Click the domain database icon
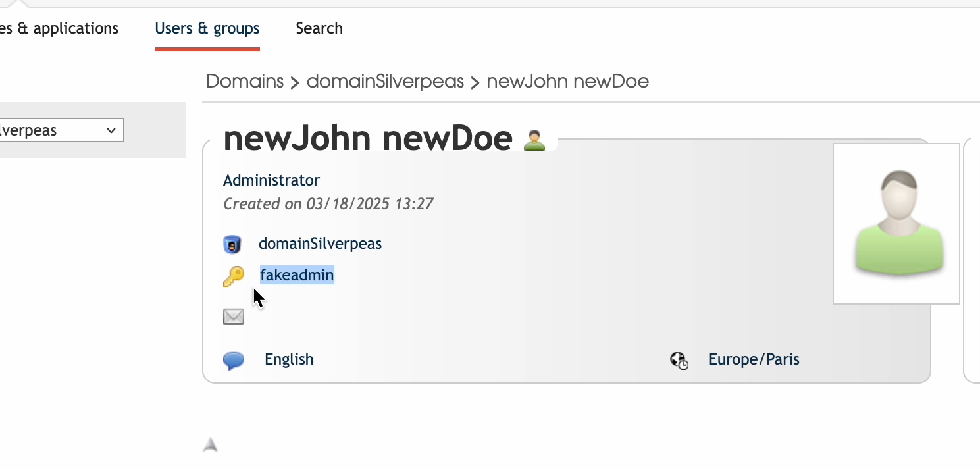The width and height of the screenshot is (980, 470). click(232, 245)
